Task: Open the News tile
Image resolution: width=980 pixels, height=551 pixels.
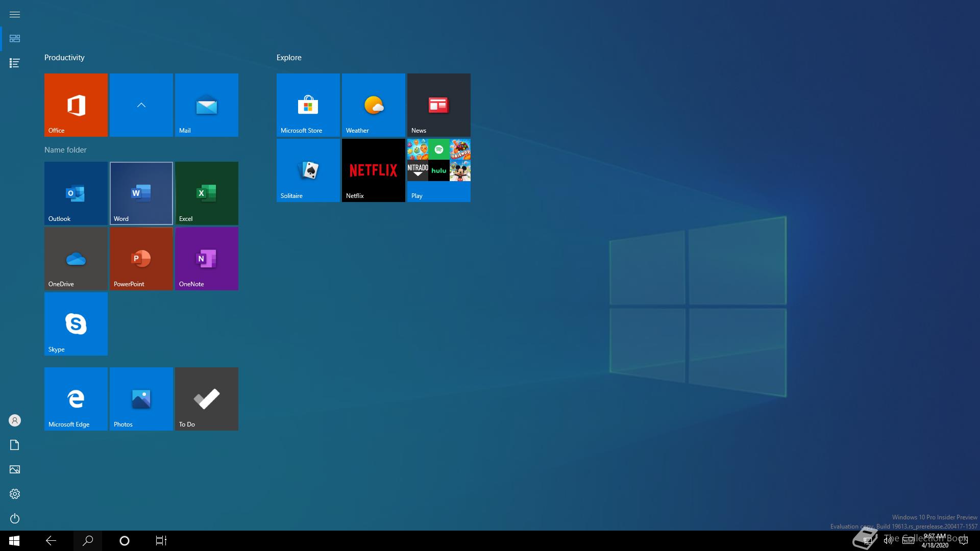Action: (439, 105)
